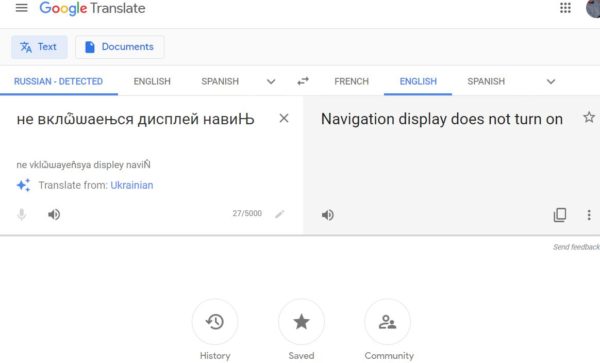Copy the translation to clipboard
600x363 pixels.
560,215
